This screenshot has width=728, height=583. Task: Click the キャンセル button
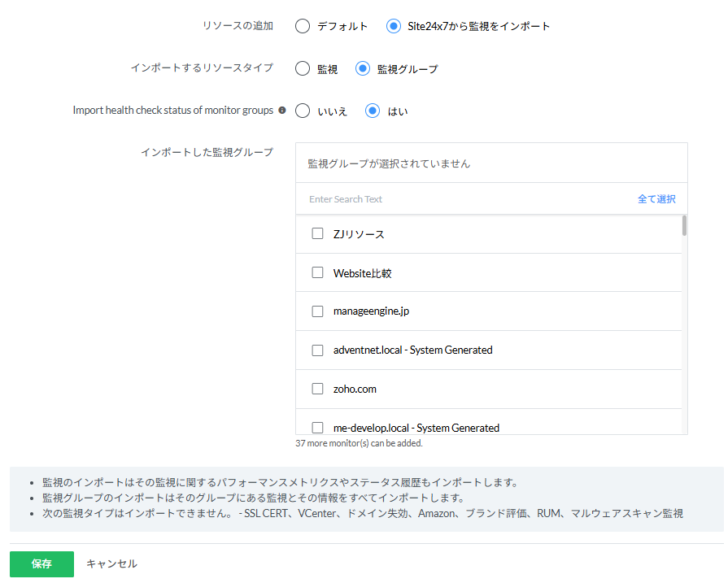coord(112,564)
